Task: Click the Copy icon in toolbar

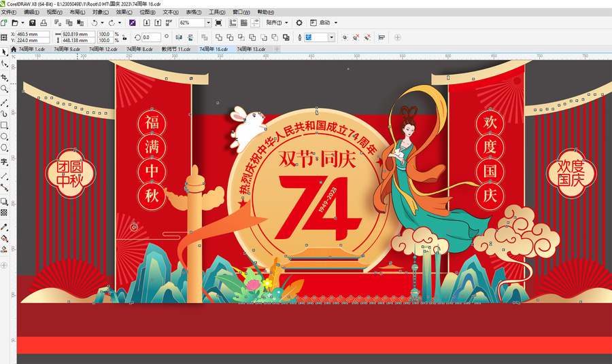Action: coord(69,22)
